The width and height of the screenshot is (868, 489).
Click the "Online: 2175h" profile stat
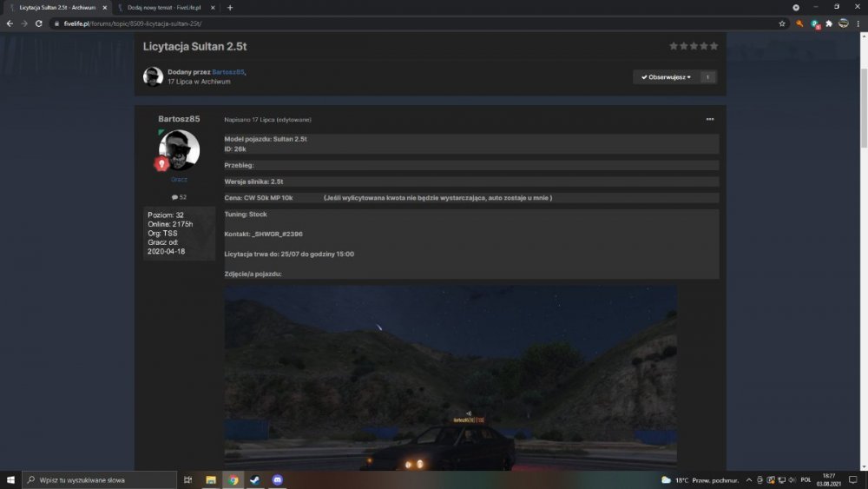[170, 224]
